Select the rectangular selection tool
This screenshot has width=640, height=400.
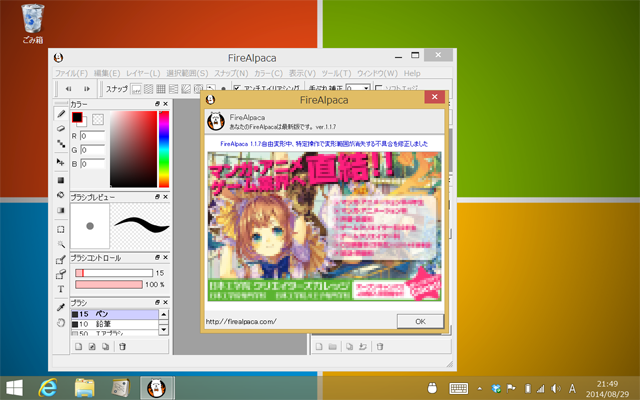[x=61, y=229]
